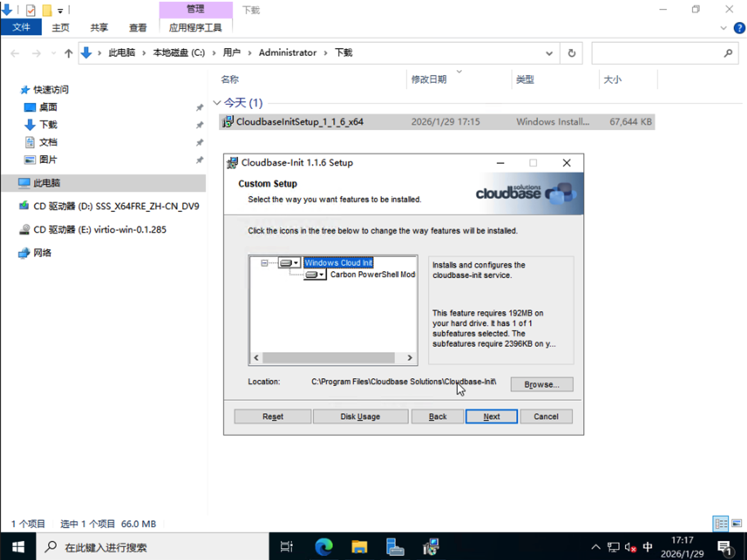This screenshot has width=747, height=560.
Task: Click 用户 in the address breadcrumb
Action: pos(232,53)
